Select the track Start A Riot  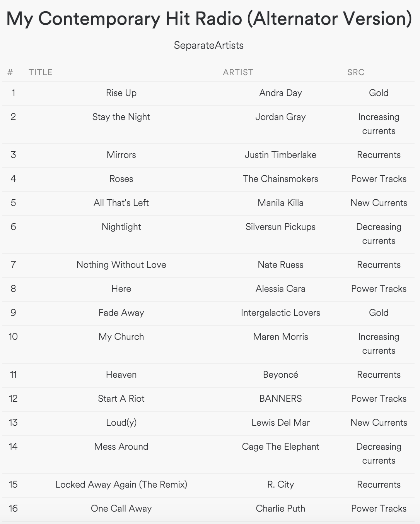tap(121, 399)
